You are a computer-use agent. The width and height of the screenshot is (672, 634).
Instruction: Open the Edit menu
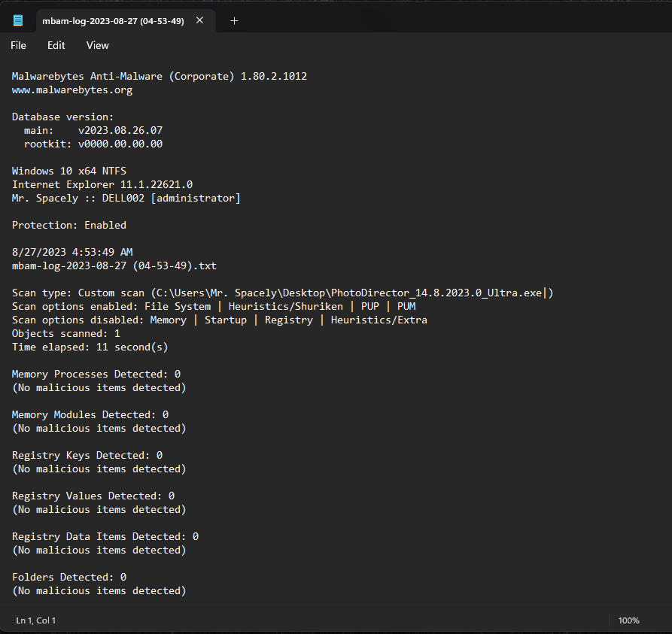pyautogui.click(x=56, y=45)
